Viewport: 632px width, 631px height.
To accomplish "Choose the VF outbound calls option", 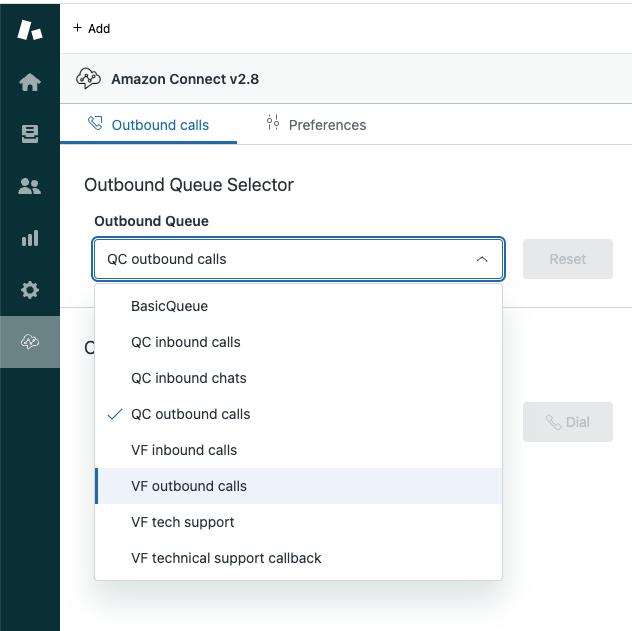I will [188, 486].
